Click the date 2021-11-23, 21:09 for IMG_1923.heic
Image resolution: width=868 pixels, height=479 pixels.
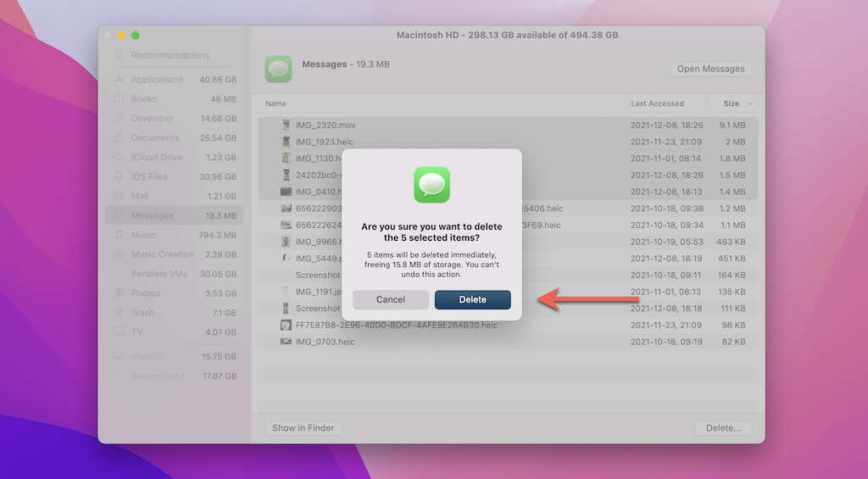point(666,142)
